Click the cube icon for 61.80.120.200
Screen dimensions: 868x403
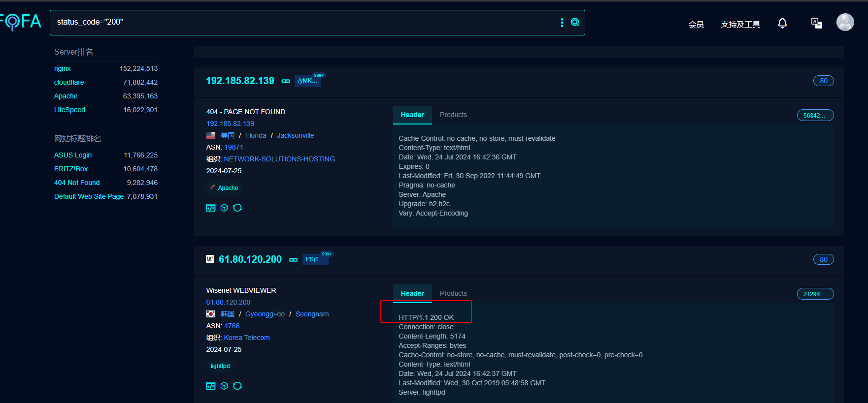(x=224, y=386)
